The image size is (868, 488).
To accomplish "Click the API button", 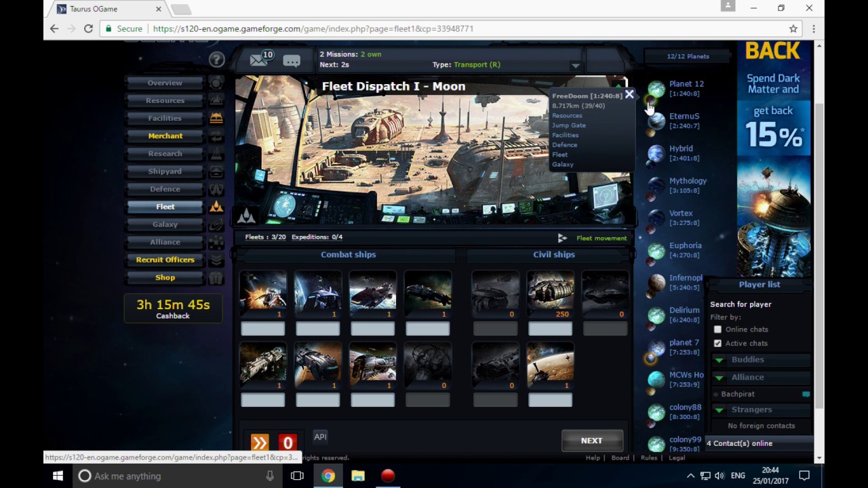I will [320, 437].
